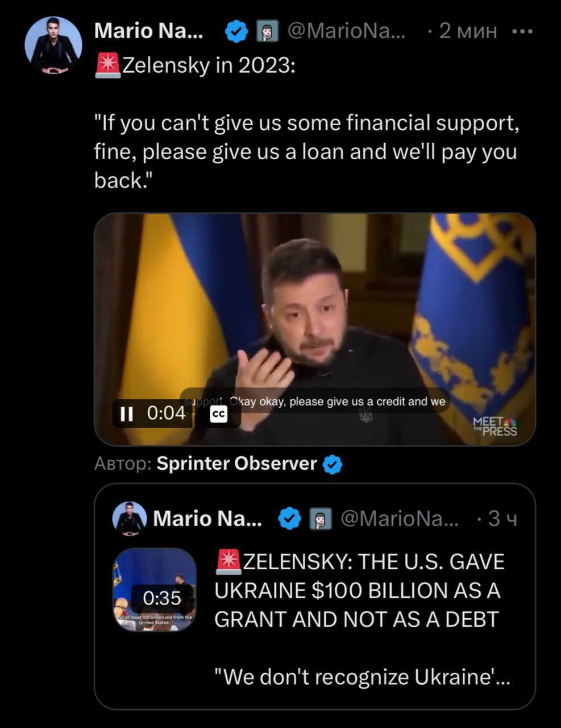
Task: Play the 0:35 quoted video thumbnail
Action: tap(155, 590)
